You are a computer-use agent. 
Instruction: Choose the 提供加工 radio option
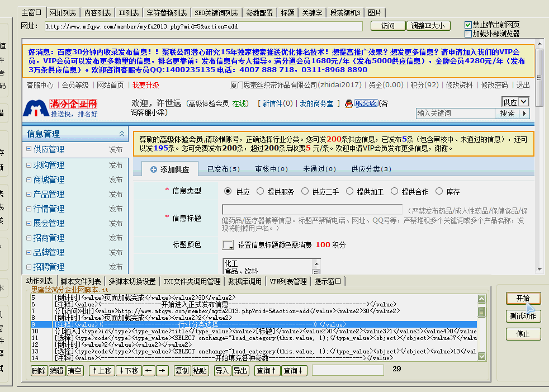[349, 191]
